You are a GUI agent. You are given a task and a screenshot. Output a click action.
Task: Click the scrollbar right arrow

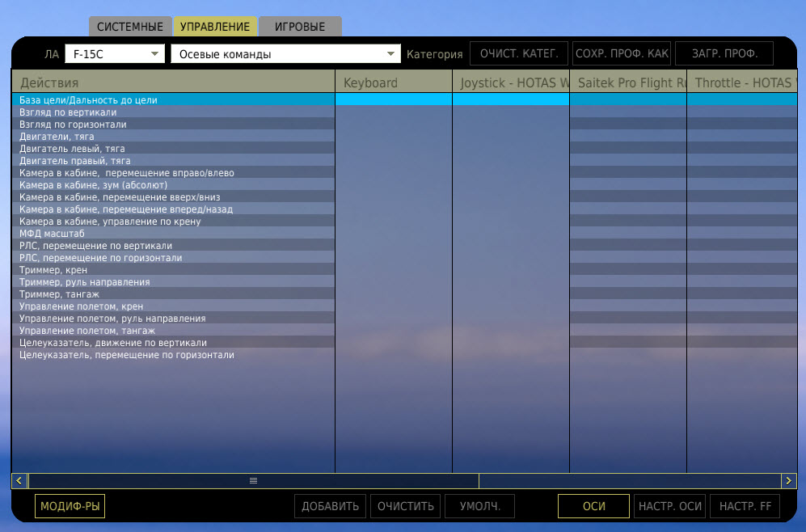click(x=788, y=480)
